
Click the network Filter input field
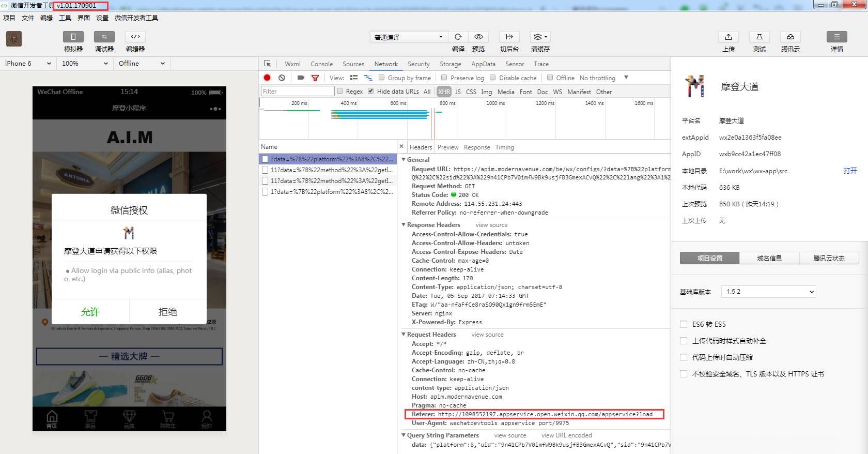298,92
